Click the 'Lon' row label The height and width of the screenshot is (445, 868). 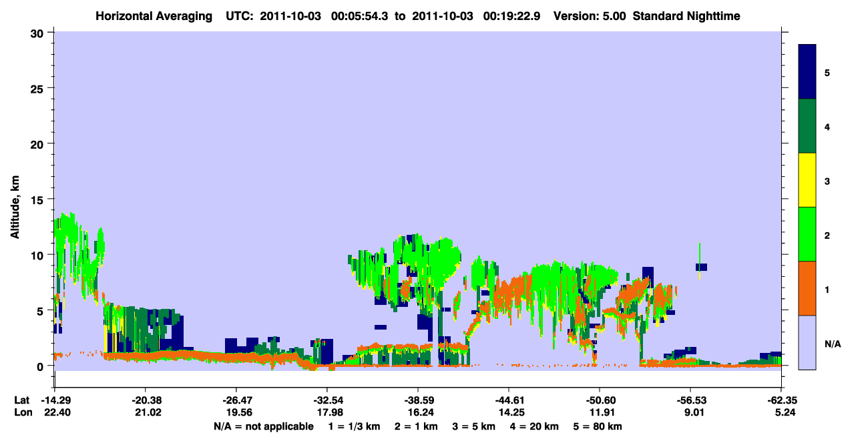[22, 413]
